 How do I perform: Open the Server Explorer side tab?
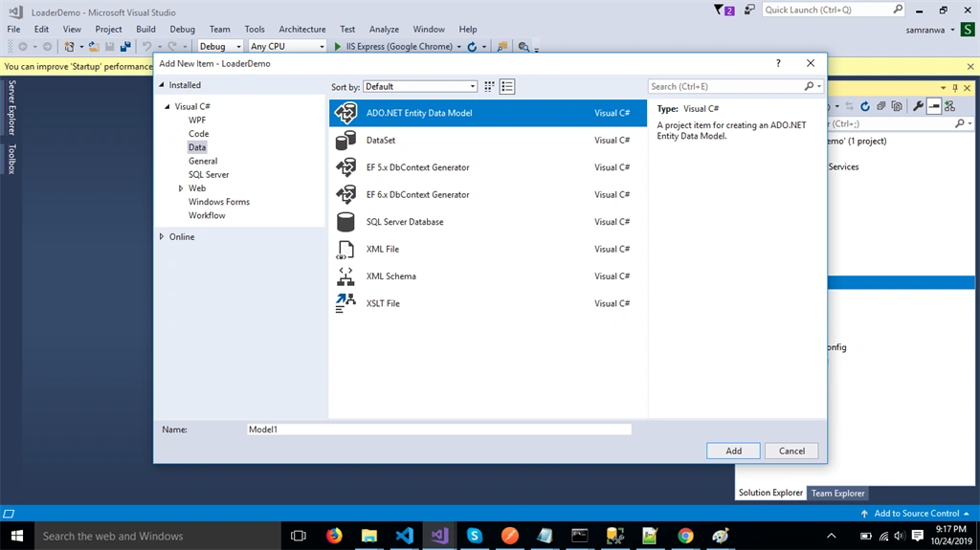point(11,107)
